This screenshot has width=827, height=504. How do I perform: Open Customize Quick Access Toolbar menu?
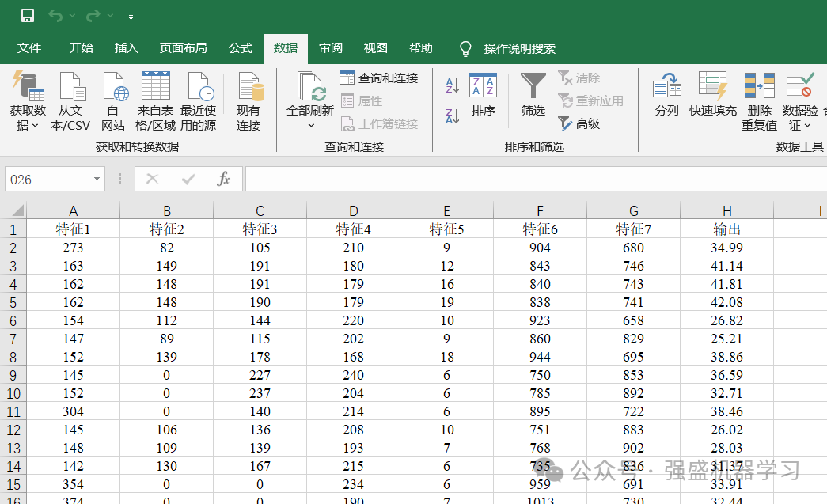(x=131, y=17)
